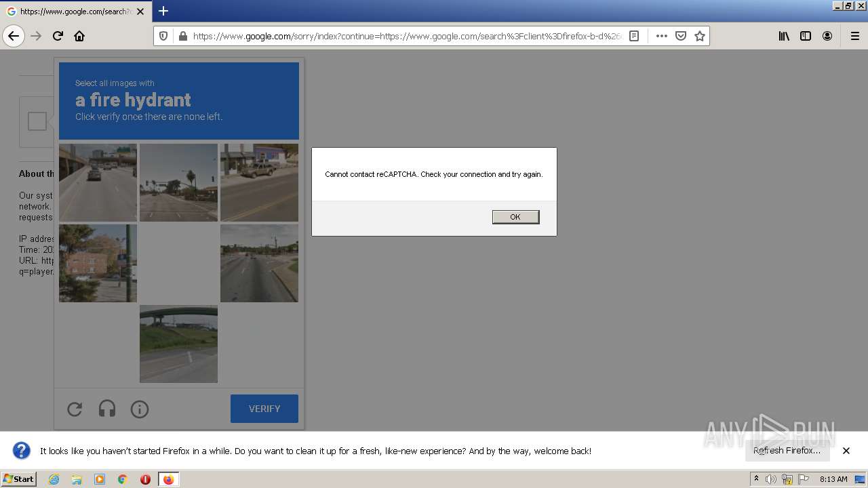868x488 pixels.
Task: Switch to audio challenge headphones icon
Action: point(107,409)
